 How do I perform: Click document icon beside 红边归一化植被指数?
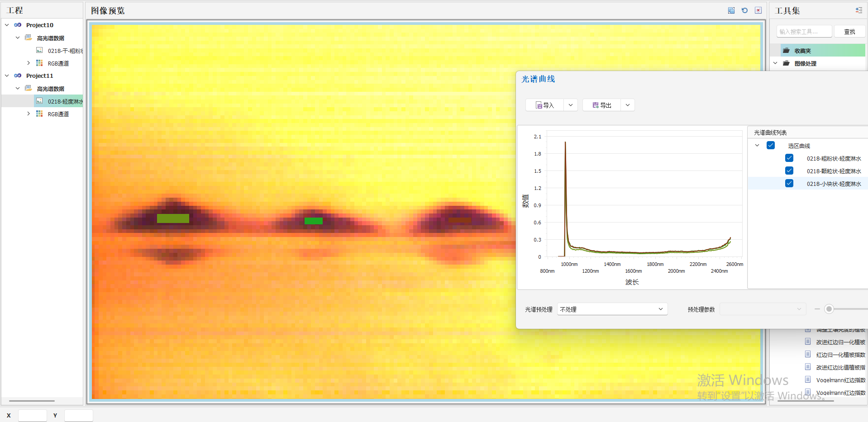coord(808,354)
